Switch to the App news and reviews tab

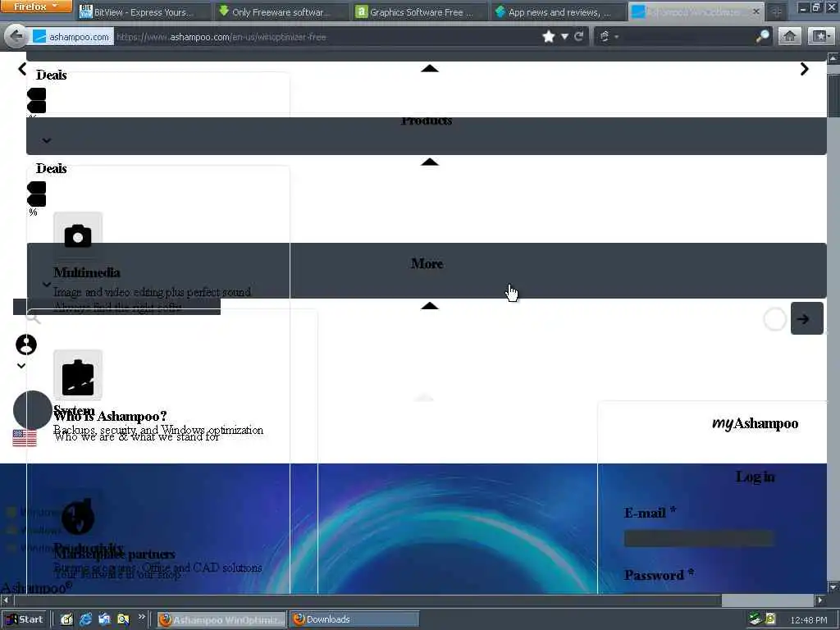coord(558,11)
